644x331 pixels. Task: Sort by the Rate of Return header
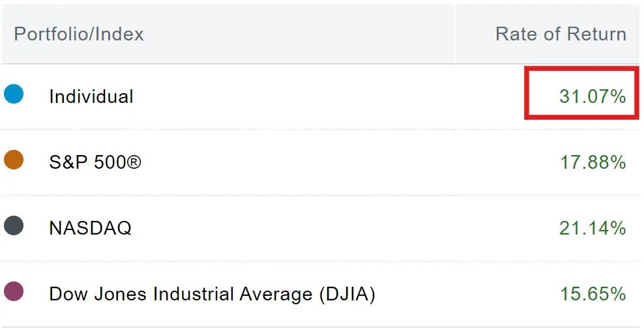(x=561, y=34)
